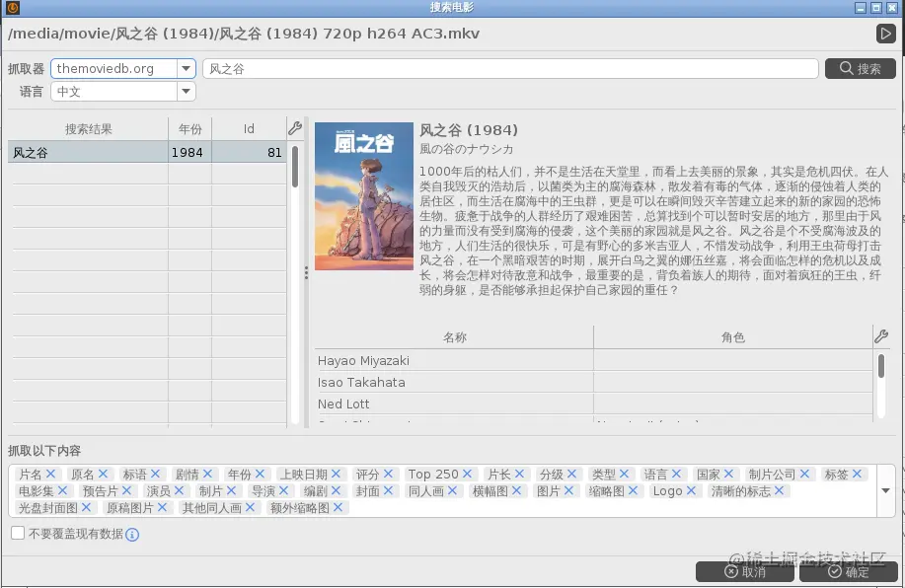The height and width of the screenshot is (588, 905).
Task: Select the 风之谷 search result row
Action: (147, 152)
